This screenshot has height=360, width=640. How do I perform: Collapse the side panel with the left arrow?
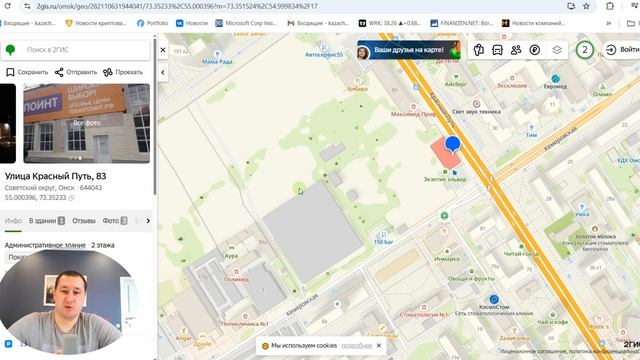(x=163, y=73)
